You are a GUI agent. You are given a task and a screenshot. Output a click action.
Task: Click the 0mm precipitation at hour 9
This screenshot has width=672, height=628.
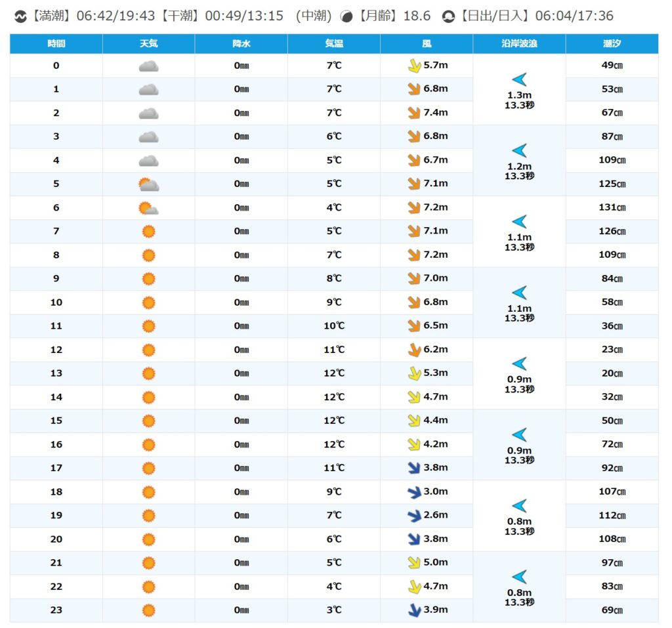pyautogui.click(x=241, y=279)
